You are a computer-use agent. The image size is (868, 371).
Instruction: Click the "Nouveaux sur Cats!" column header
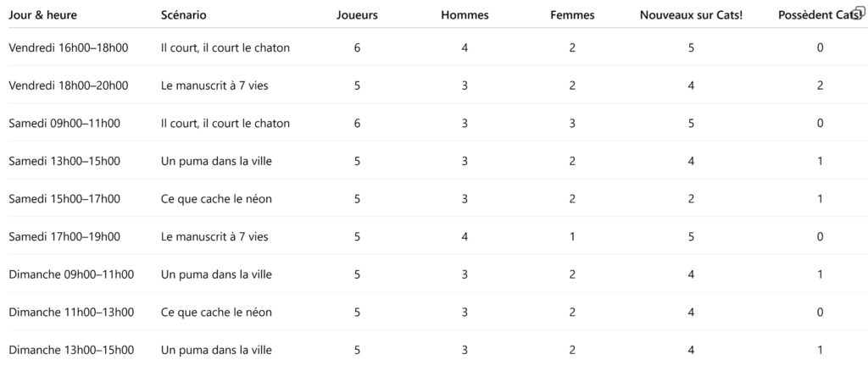click(691, 15)
